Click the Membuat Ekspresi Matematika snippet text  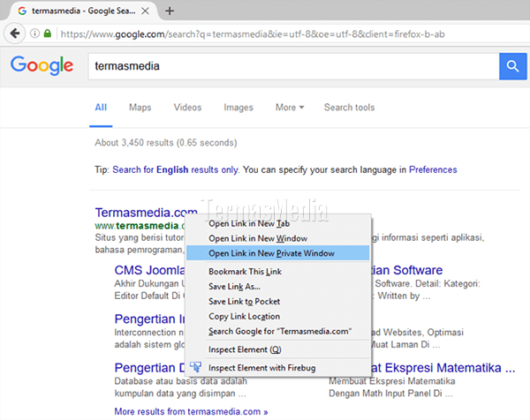pos(392,381)
